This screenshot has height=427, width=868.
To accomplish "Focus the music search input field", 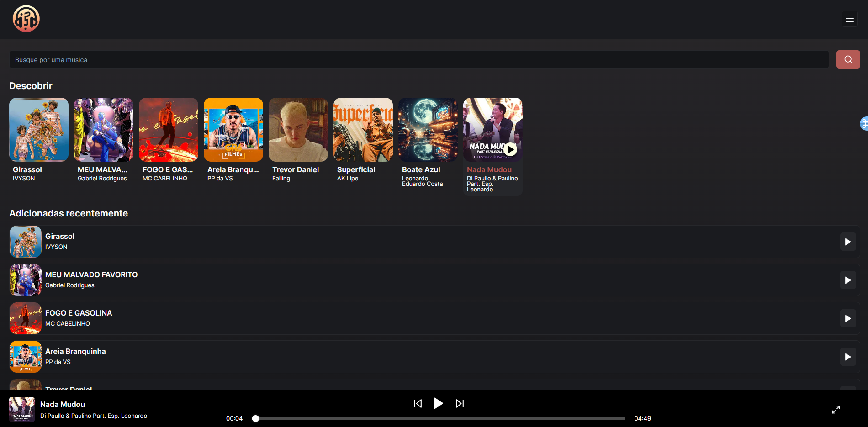I will coord(418,60).
